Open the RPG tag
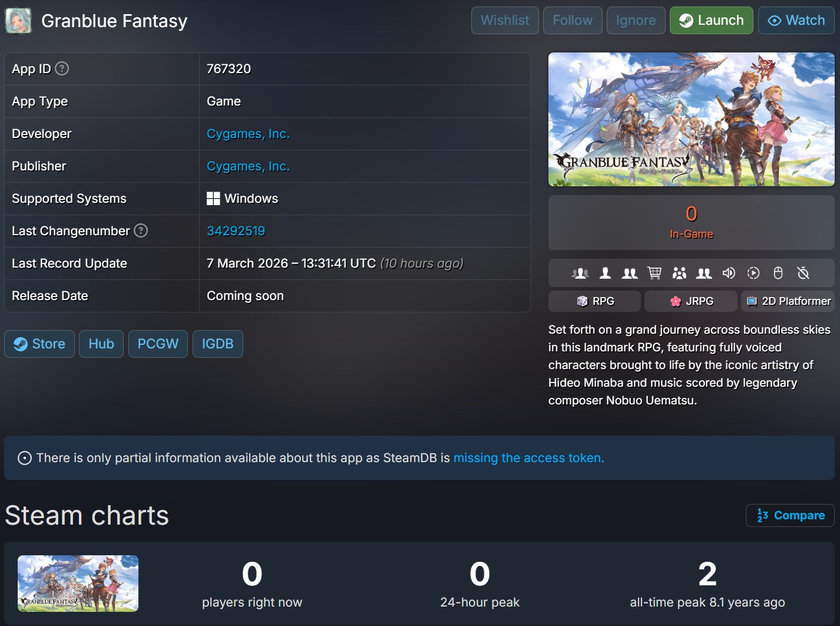Viewport: 840px width, 626px height. (594, 301)
